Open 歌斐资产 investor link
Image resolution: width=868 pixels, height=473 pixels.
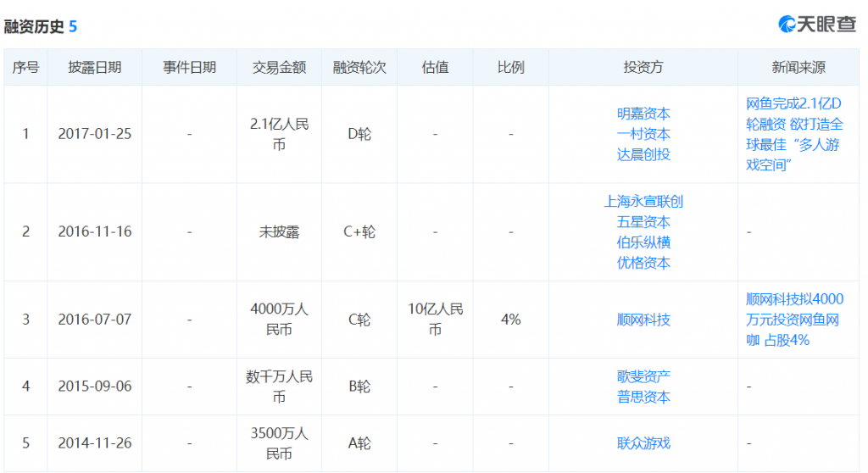[643, 376]
